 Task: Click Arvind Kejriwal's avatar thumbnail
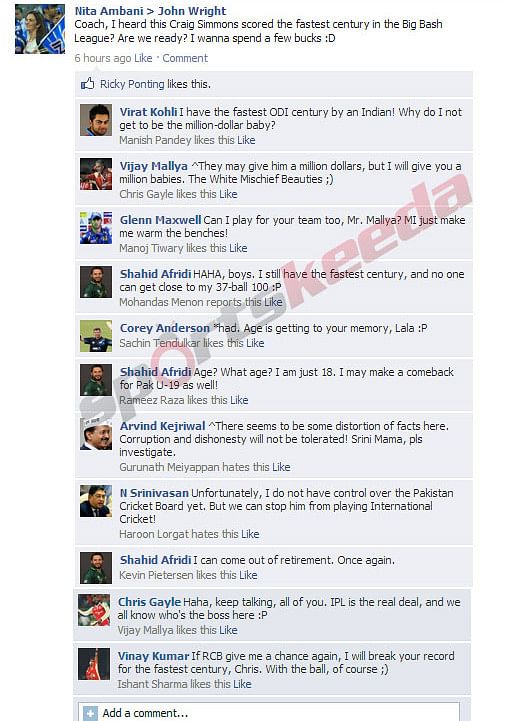tap(96, 434)
